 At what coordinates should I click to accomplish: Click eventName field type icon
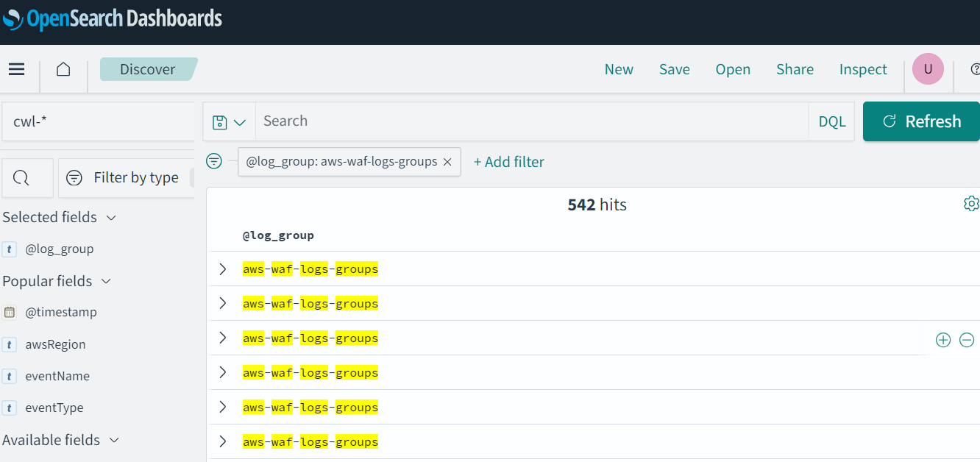tap(10, 376)
